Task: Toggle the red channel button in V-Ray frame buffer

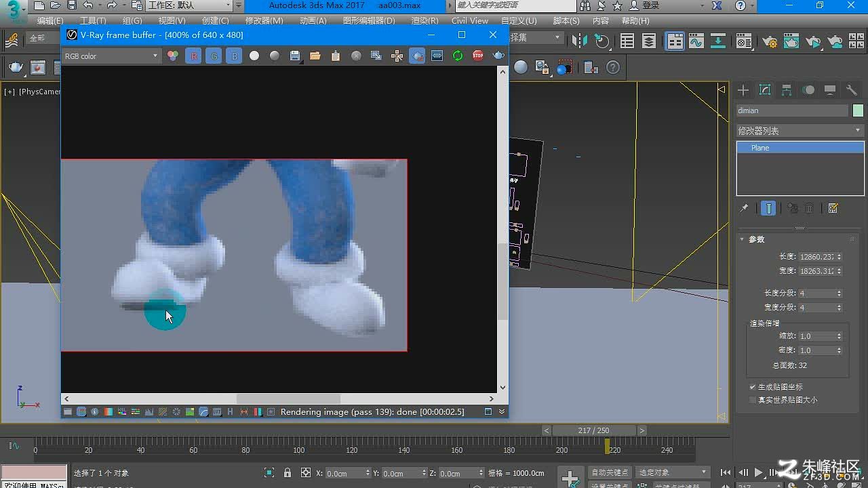Action: point(194,56)
